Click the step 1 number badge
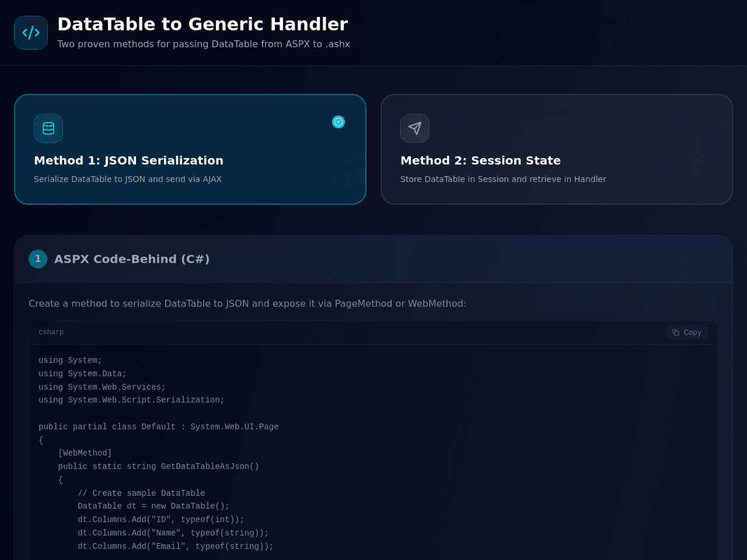 coord(38,259)
